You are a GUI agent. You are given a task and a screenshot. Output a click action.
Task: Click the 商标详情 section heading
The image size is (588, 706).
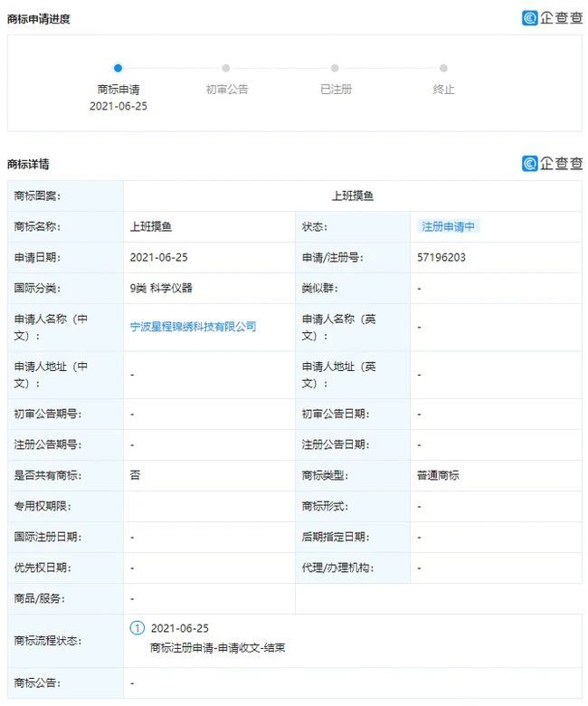point(28,165)
